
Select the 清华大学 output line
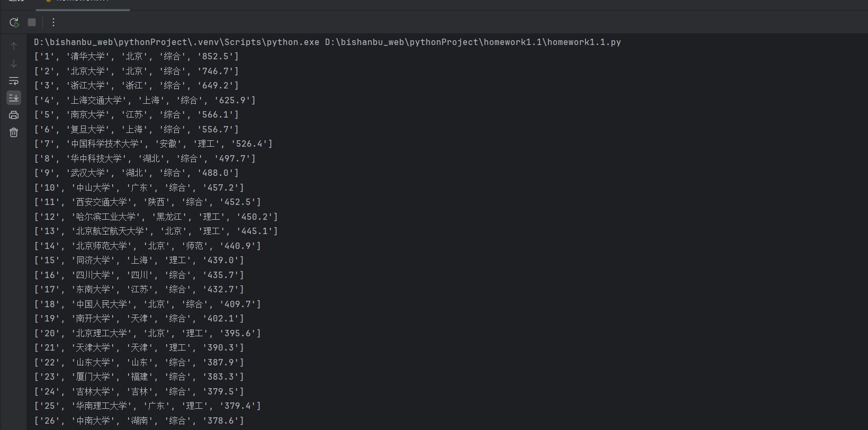(136, 56)
